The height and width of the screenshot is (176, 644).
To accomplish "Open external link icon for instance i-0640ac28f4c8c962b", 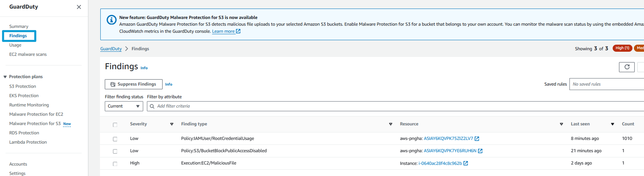I will click(465, 163).
